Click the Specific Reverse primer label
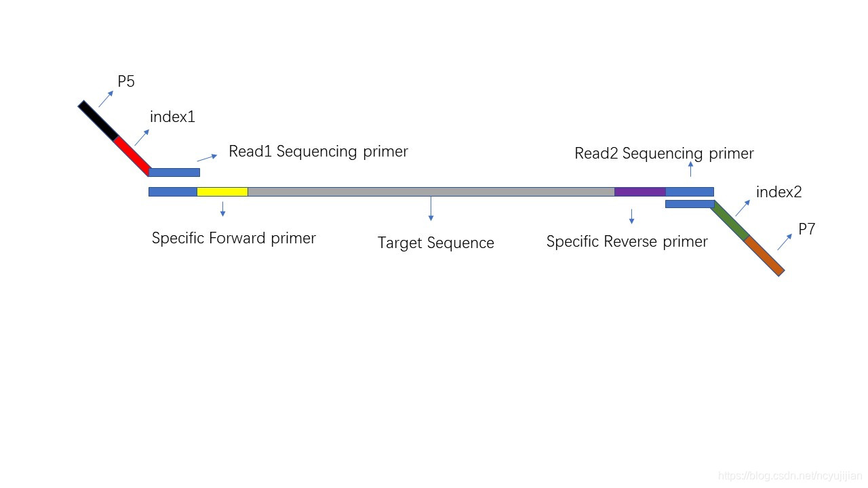Viewport: 868px width, 488px height. [x=627, y=241]
